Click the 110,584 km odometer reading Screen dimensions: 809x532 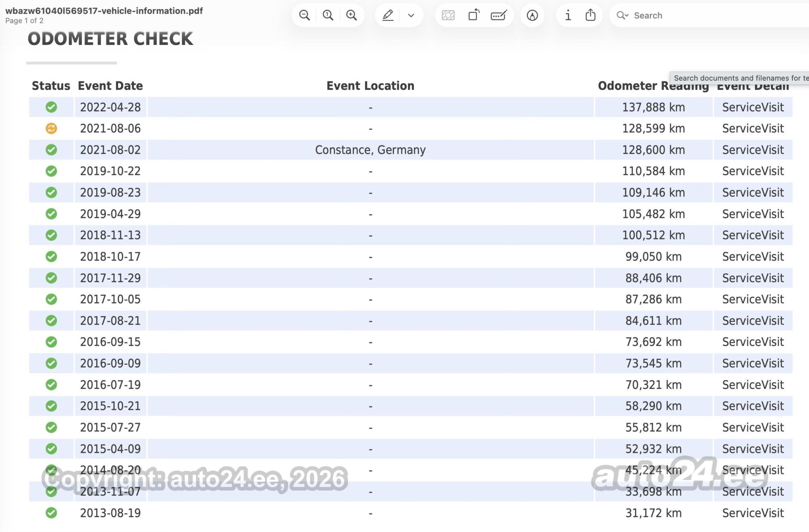(654, 171)
